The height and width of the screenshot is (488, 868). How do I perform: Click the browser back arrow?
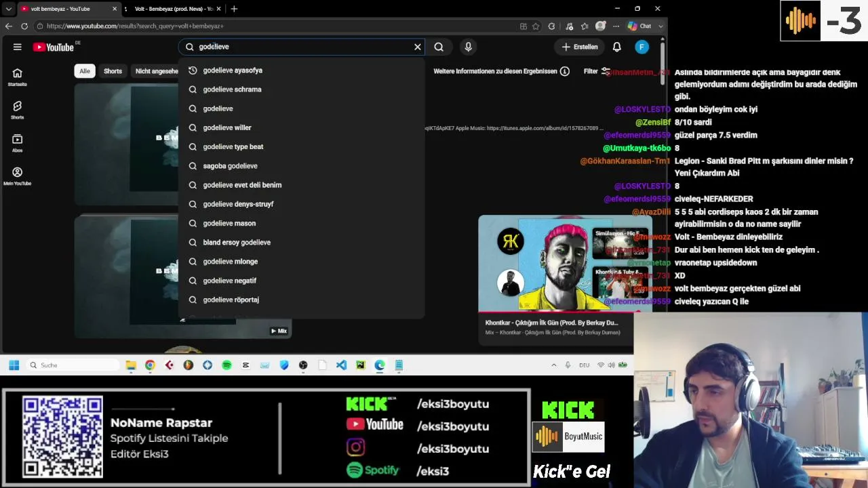(x=9, y=26)
